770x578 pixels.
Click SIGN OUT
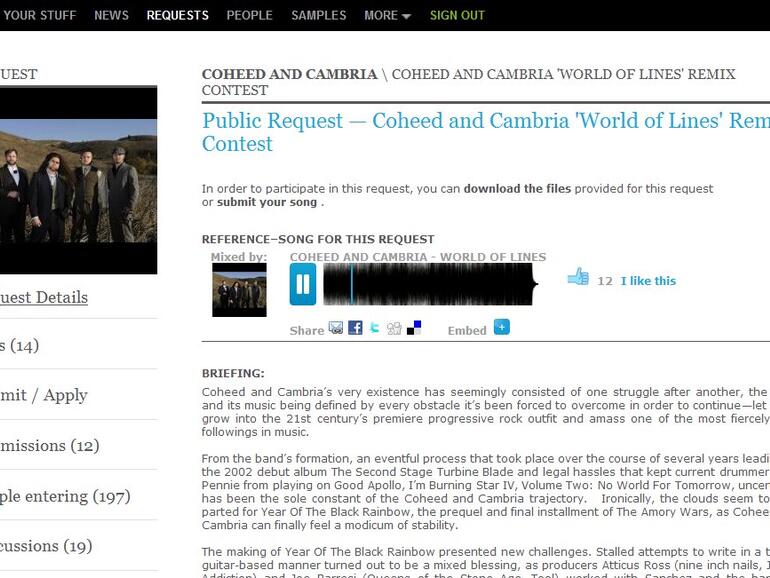(457, 15)
